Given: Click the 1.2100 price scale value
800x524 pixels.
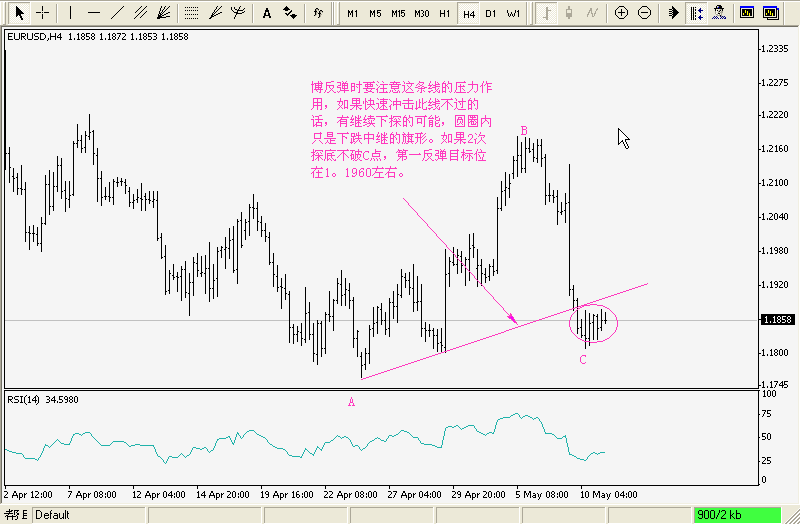Looking at the screenshot, I should (776, 182).
